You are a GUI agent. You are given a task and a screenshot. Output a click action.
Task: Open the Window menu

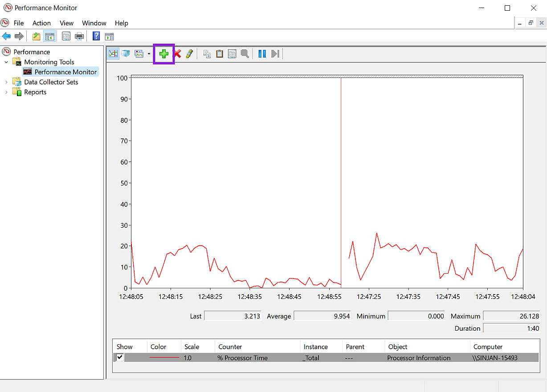tap(94, 23)
